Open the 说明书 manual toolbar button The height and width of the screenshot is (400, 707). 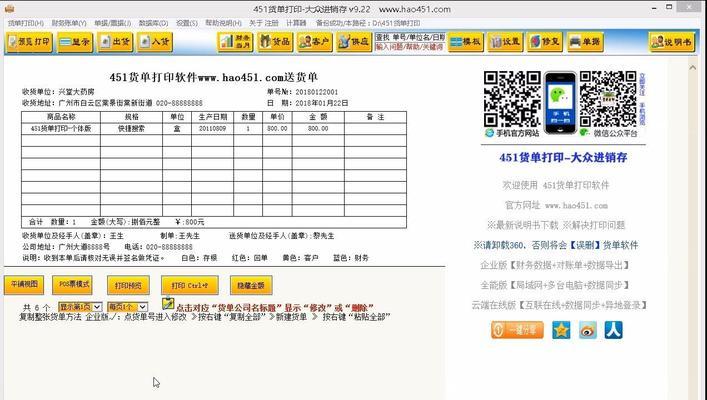[x=672, y=42]
